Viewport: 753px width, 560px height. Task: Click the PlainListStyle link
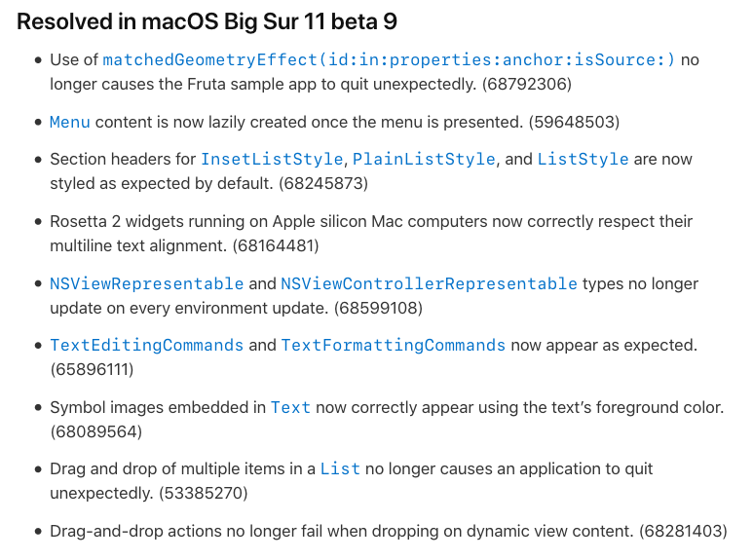(x=424, y=160)
